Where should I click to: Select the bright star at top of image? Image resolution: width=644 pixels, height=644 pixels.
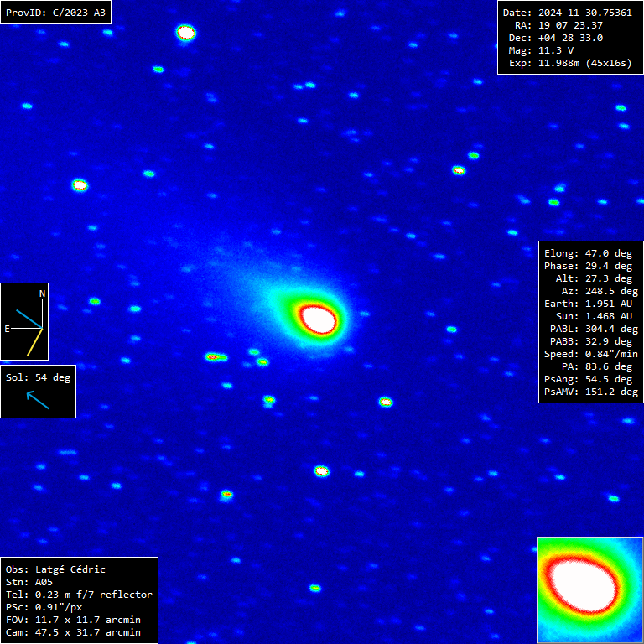click(185, 33)
